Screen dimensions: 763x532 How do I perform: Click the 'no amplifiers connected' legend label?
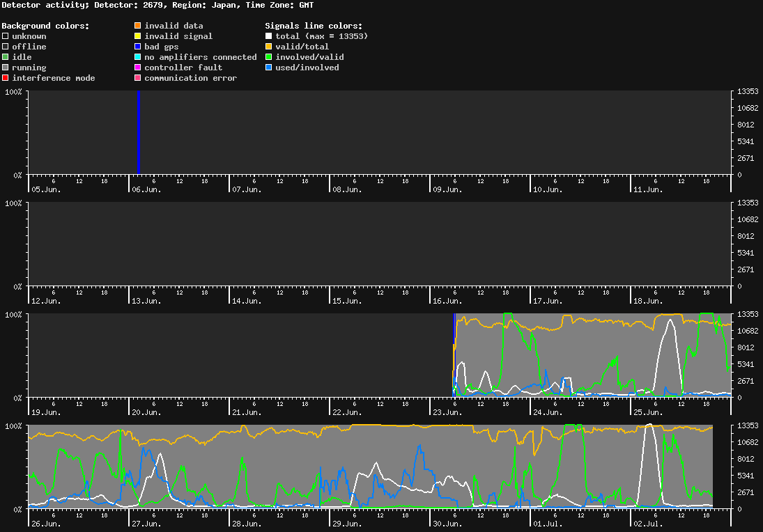(x=201, y=57)
